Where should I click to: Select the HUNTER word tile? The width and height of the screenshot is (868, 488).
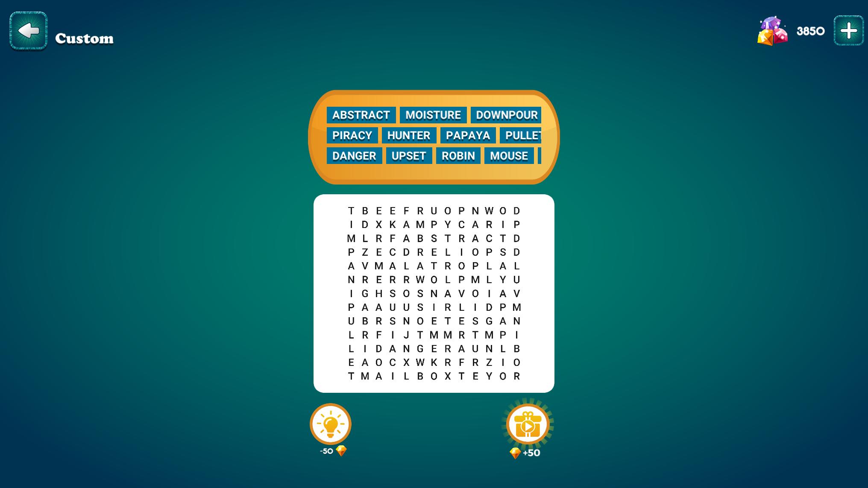(x=408, y=135)
